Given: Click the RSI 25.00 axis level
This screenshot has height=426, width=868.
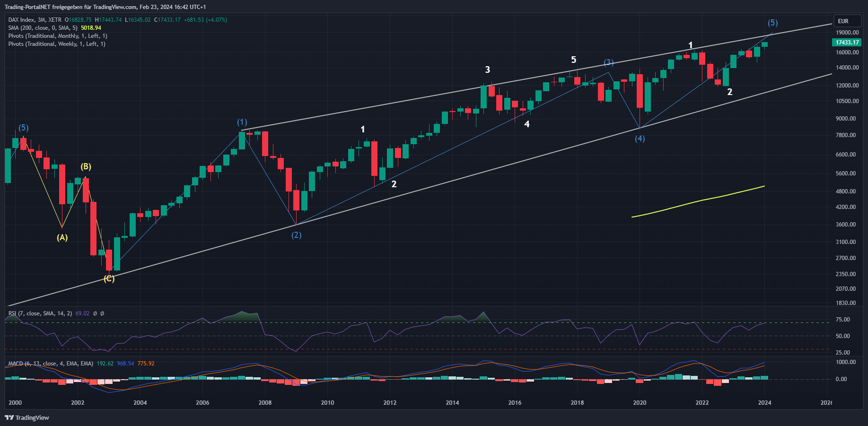Looking at the screenshot, I should (x=843, y=353).
